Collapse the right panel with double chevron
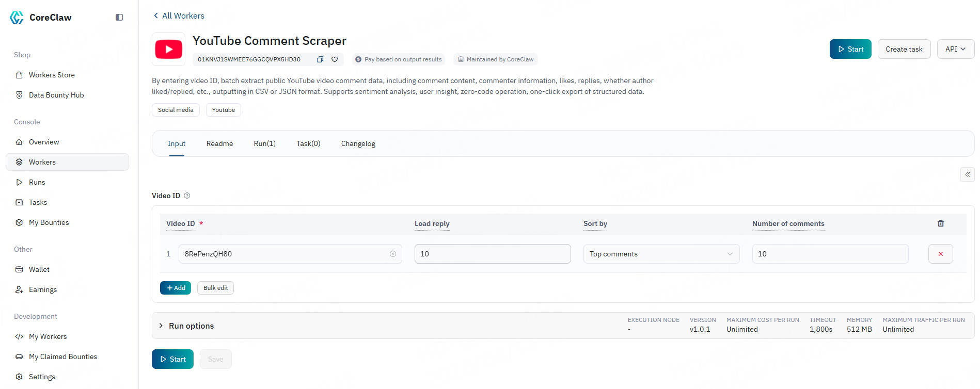 coord(967,174)
